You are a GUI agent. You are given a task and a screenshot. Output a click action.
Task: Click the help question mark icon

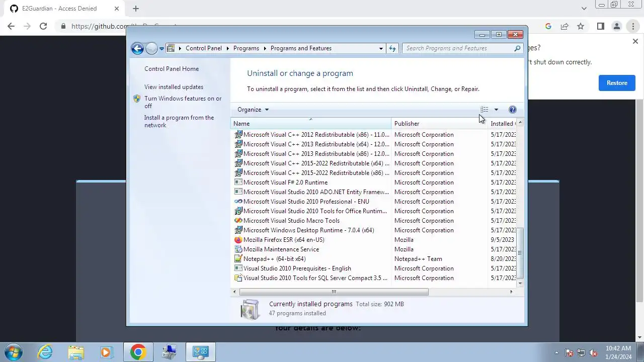[512, 110]
